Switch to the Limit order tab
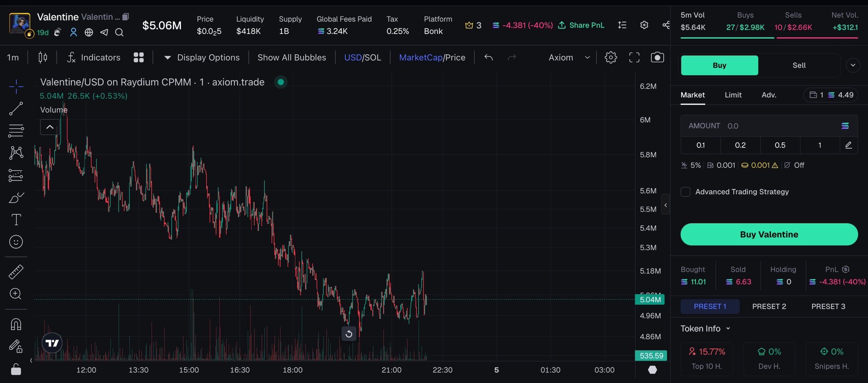This screenshot has width=868, height=383. coord(733,95)
